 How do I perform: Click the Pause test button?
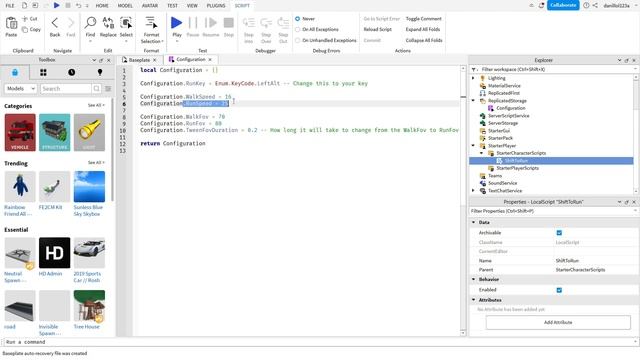coord(193,23)
